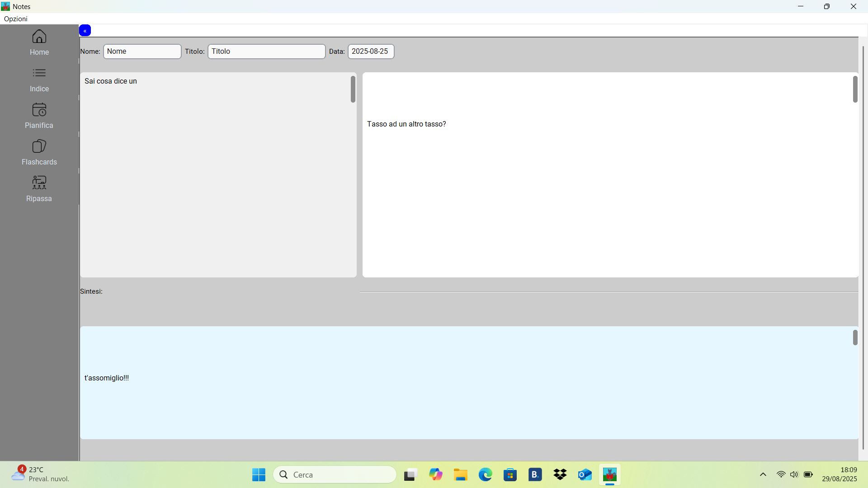The height and width of the screenshot is (488, 868).
Task: Open File Explorer from taskbar
Action: coord(461,475)
